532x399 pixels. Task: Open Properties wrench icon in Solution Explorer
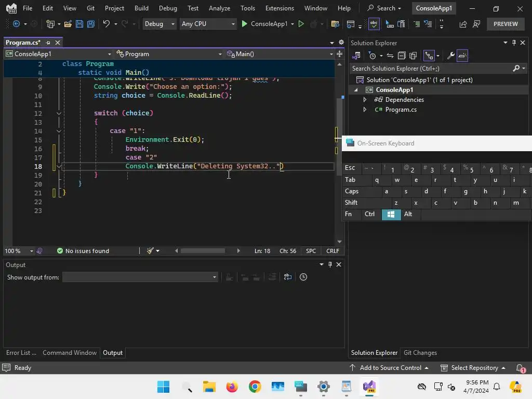click(451, 56)
